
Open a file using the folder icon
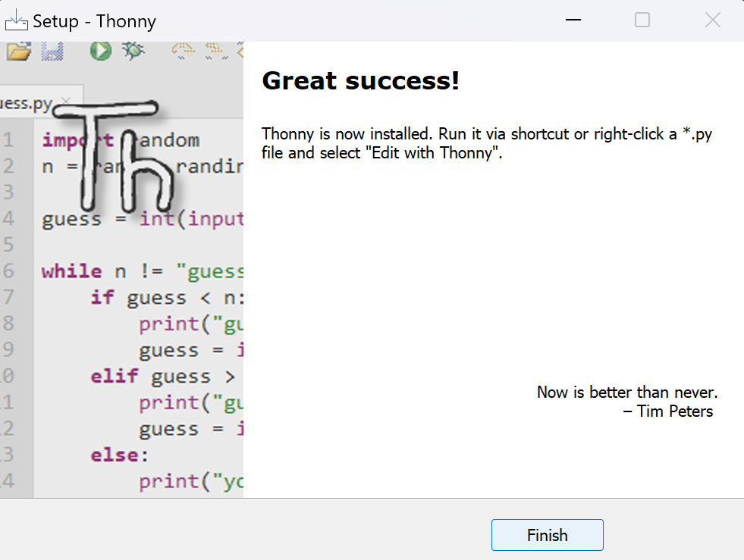pyautogui.click(x=18, y=50)
